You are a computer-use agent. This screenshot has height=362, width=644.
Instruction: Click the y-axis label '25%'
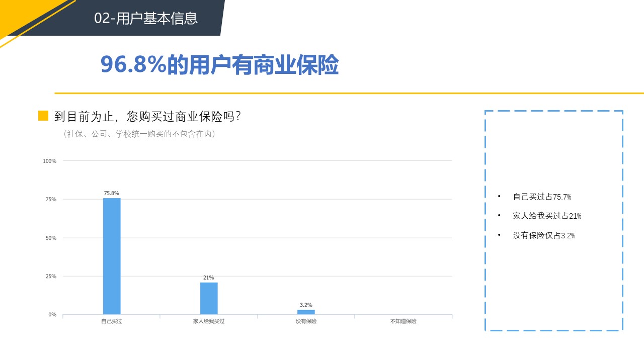51,277
